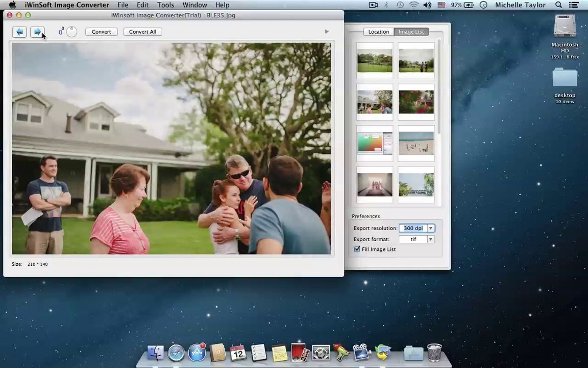Select the family hugging thumbnail

tap(375, 102)
